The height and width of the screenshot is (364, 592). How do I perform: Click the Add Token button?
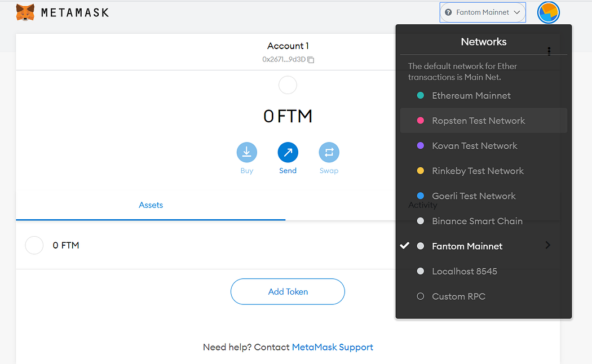(288, 291)
